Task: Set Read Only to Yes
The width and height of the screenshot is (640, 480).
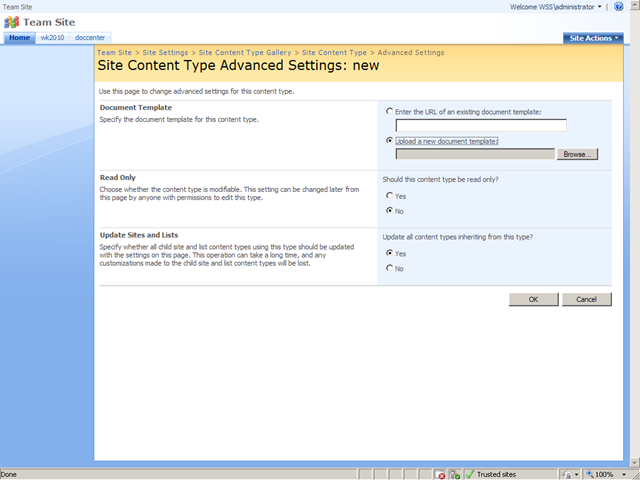Action: [x=389, y=196]
